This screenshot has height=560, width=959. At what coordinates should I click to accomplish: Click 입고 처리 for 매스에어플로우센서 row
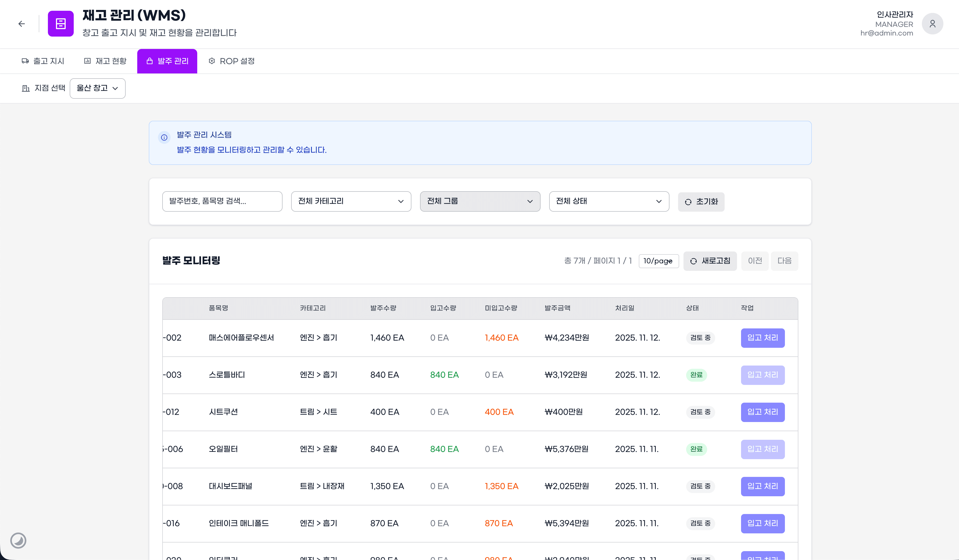pyautogui.click(x=762, y=338)
